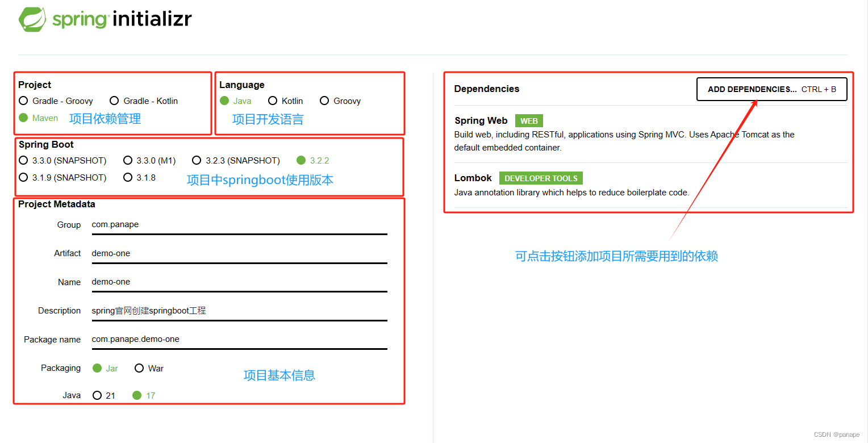Edit the Artifact field
Viewport: 868px width, 443px height.
point(239,254)
